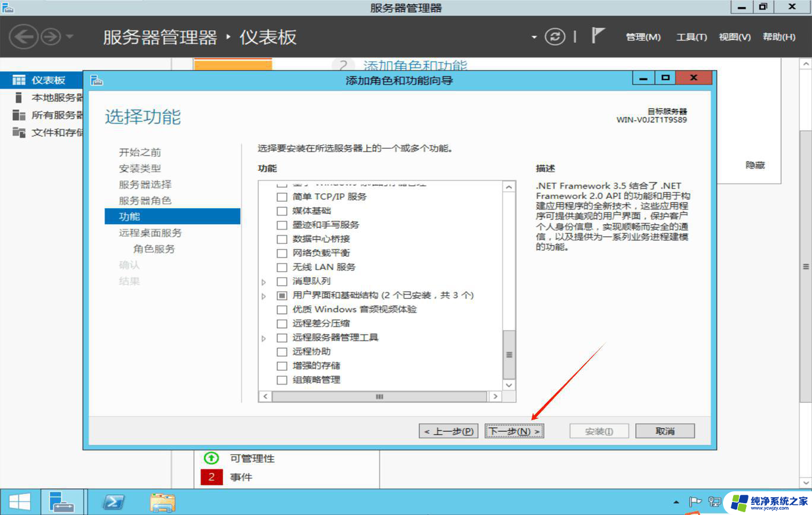Viewport: 812px width, 515px height.
Task: Click the wizard window title bar icon
Action: 96,80
